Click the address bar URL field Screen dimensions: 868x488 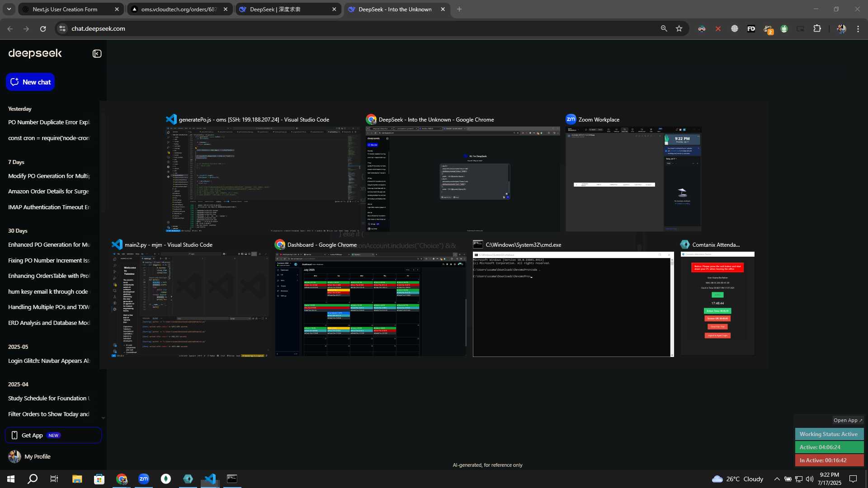click(x=362, y=29)
